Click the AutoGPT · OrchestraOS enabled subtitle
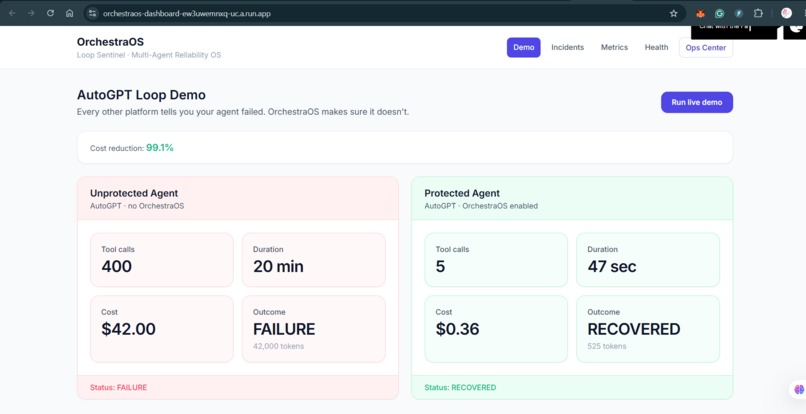This screenshot has width=806, height=414. (x=481, y=206)
